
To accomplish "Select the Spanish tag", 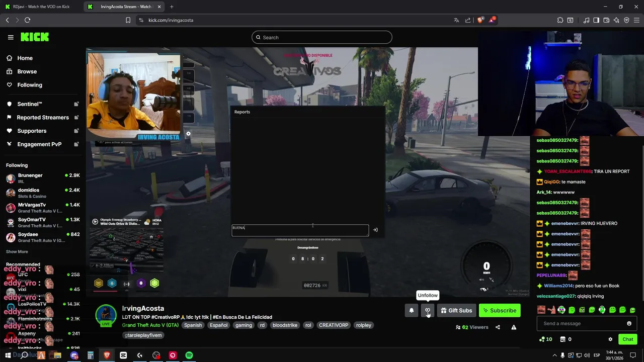I will (193, 325).
